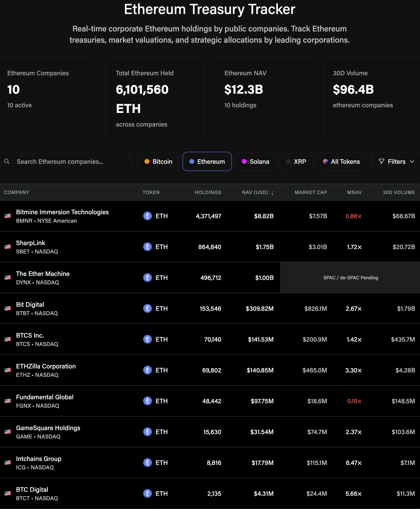Click the ETH icon next to Bitmine Immersion Technologies
420x509 pixels.
(x=147, y=216)
